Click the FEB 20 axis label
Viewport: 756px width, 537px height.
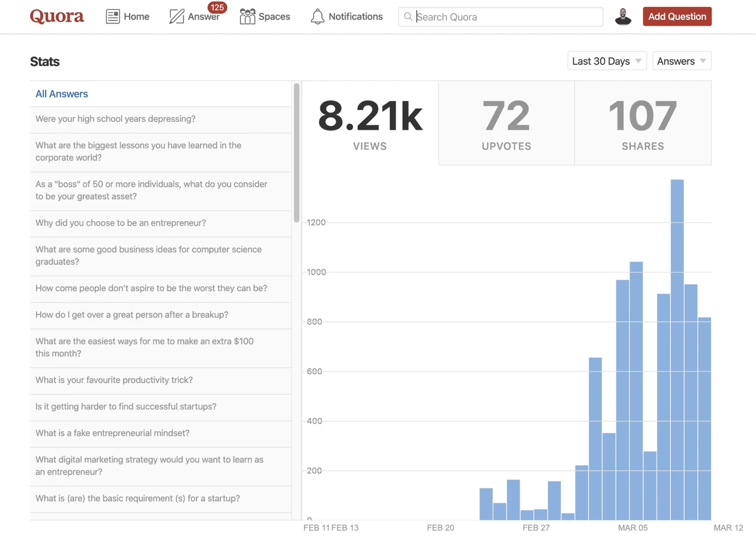(440, 528)
